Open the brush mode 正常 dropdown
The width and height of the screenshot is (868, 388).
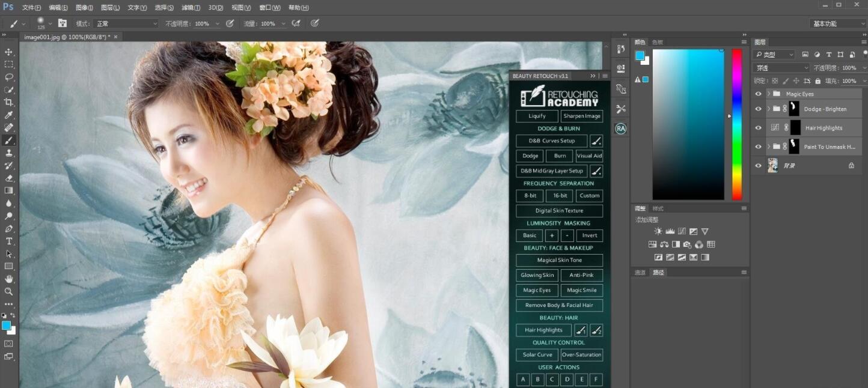pos(126,23)
